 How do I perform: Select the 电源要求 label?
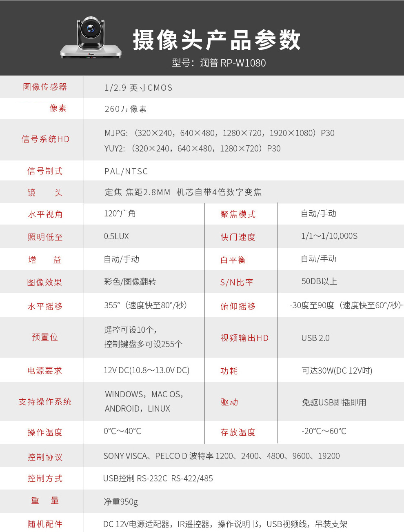[45, 371]
